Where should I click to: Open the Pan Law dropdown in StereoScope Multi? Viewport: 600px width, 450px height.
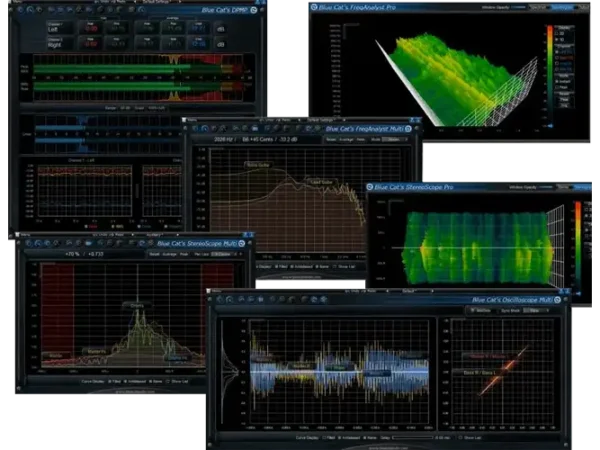224,254
